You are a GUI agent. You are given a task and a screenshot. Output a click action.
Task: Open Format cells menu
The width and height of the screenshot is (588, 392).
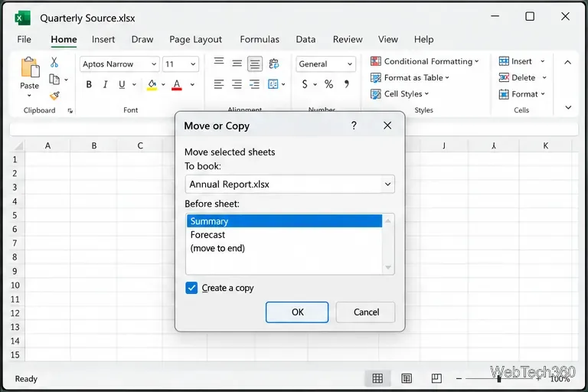[x=521, y=94]
